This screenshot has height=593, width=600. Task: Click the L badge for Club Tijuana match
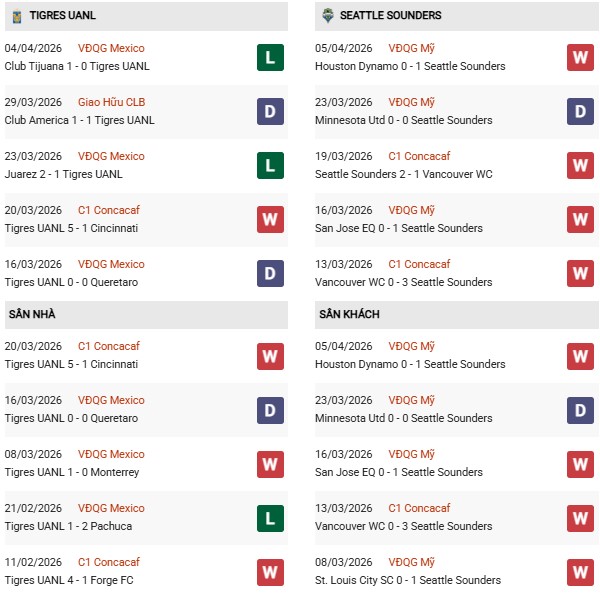point(270,57)
